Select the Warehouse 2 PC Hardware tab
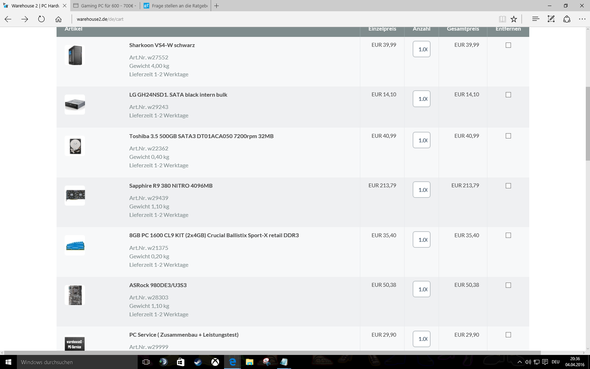Viewport: 590px width, 369px height. [x=35, y=6]
